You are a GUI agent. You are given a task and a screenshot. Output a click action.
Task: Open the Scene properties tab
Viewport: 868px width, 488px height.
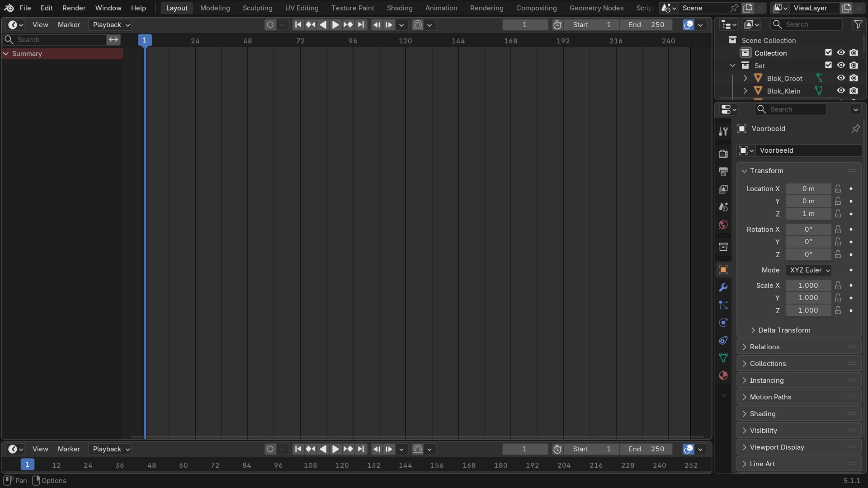coord(723,207)
